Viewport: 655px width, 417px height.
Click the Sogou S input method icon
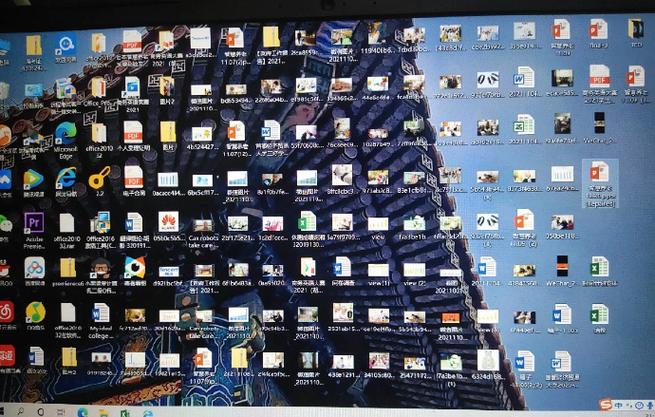click(x=605, y=404)
